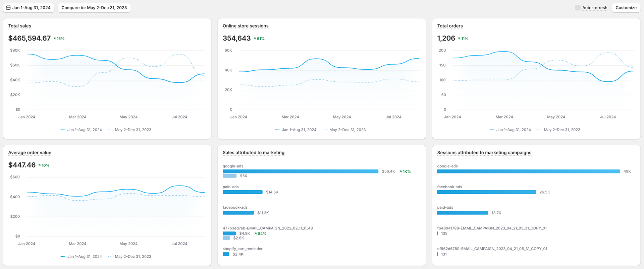Click the 1K% increase indicator for google-ads sales
This screenshot has width=644, height=269.
[x=405, y=172]
